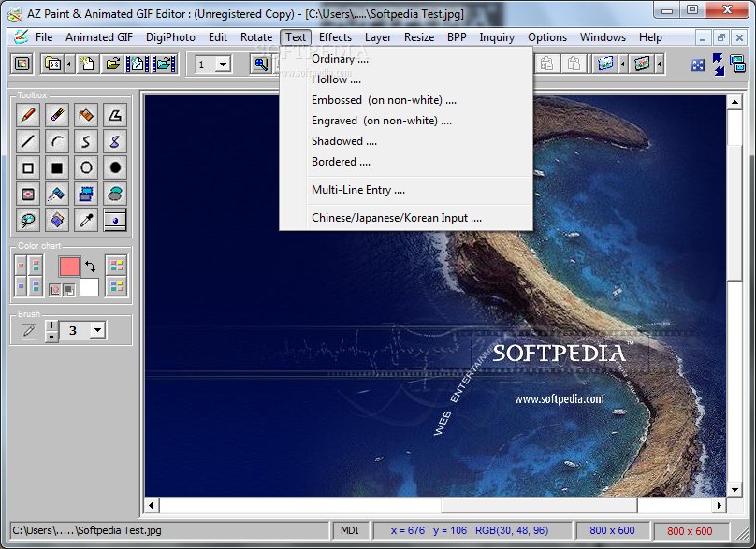Click the cascading windows icon at top right
Image resolution: width=756 pixels, height=549 pixels.
737,64
